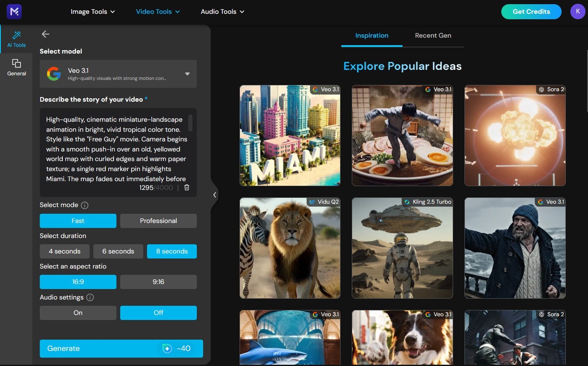Open the Miami miniature city thumbnail
The width and height of the screenshot is (588, 366).
pyautogui.click(x=290, y=136)
